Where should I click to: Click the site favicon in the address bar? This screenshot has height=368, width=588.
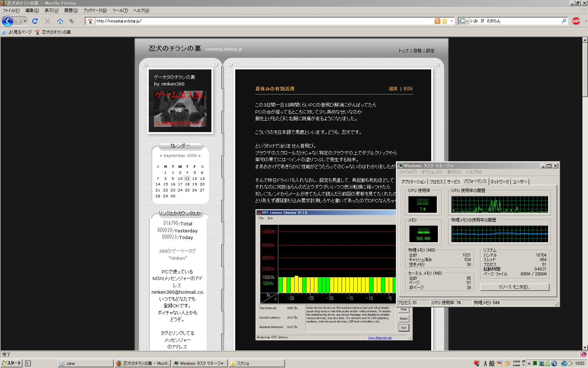pos(90,21)
